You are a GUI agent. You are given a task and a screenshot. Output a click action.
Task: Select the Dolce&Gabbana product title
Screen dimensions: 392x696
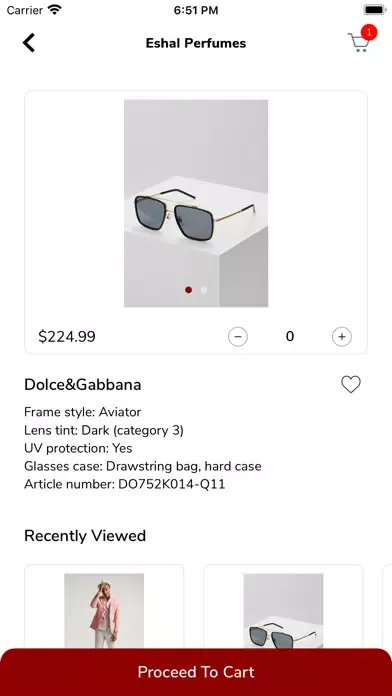coord(83,384)
